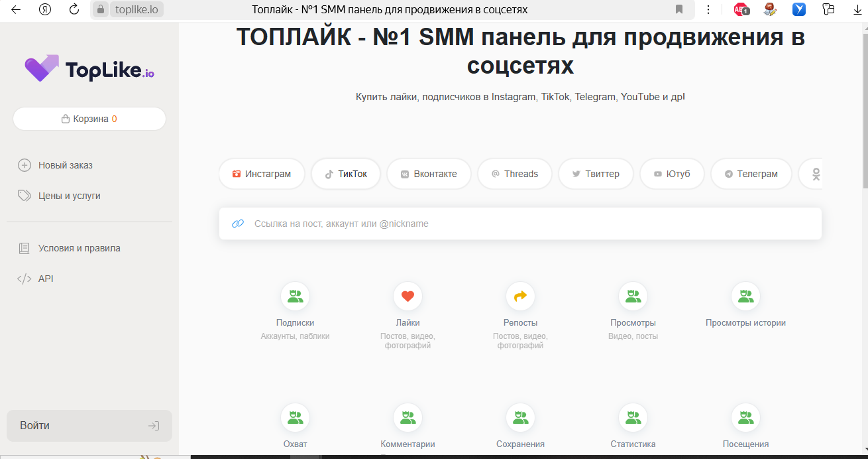Image resolution: width=868 pixels, height=459 pixels.
Task: Click the link chain icon in input
Action: pyautogui.click(x=238, y=224)
